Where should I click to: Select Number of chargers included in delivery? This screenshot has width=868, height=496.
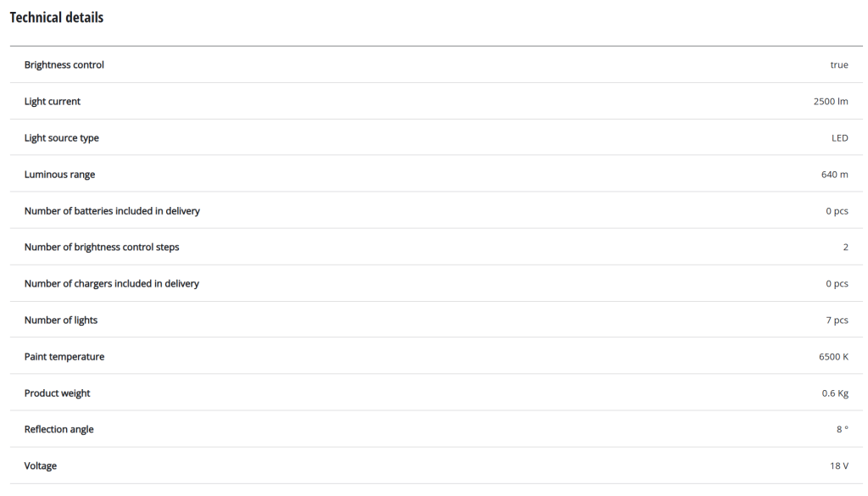(112, 284)
